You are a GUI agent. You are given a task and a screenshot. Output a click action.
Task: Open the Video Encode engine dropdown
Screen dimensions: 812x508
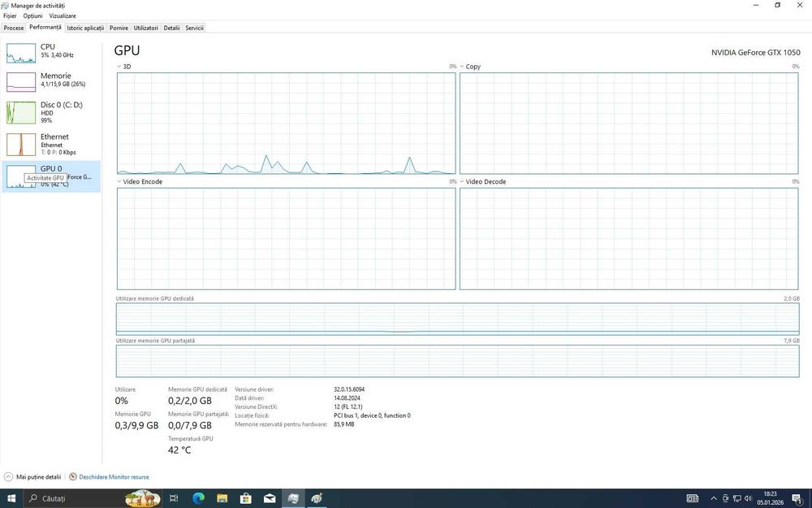[119, 181]
